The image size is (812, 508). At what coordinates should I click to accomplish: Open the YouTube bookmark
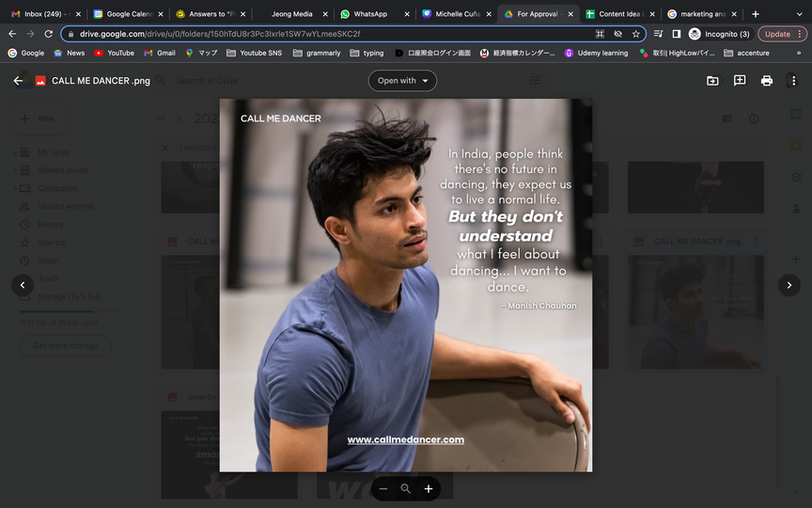(x=115, y=53)
